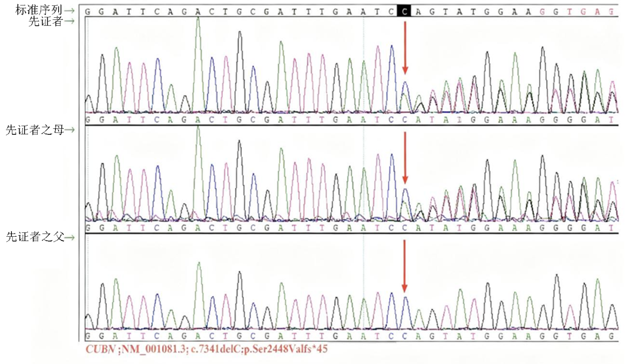Click the tallest green peak in the 先证者之父 trace
The image size is (631, 364).
[x=199, y=265]
